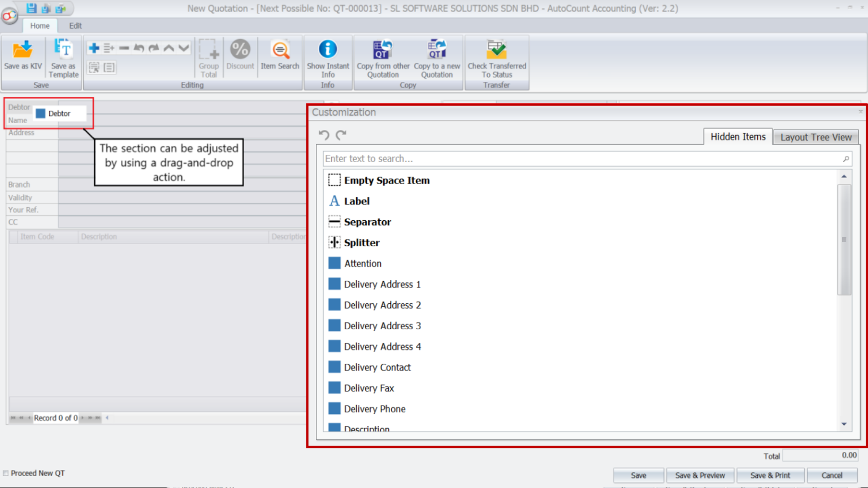
Task: Select the Label item in hidden items
Action: coord(349,201)
